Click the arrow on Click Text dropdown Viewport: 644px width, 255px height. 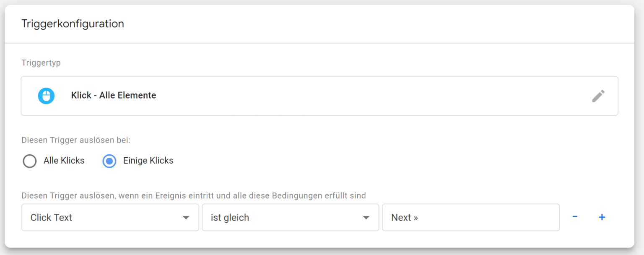[186, 218]
